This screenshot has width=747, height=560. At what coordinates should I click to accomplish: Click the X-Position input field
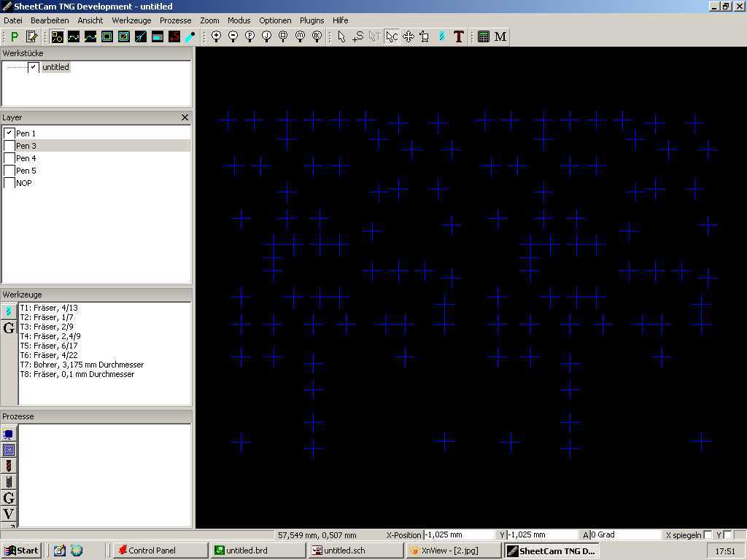pyautogui.click(x=460, y=535)
